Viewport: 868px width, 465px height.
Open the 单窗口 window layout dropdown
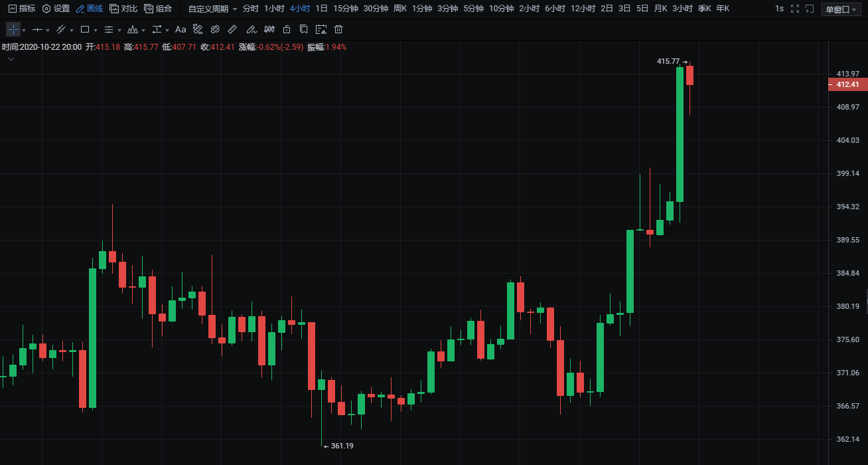(841, 9)
